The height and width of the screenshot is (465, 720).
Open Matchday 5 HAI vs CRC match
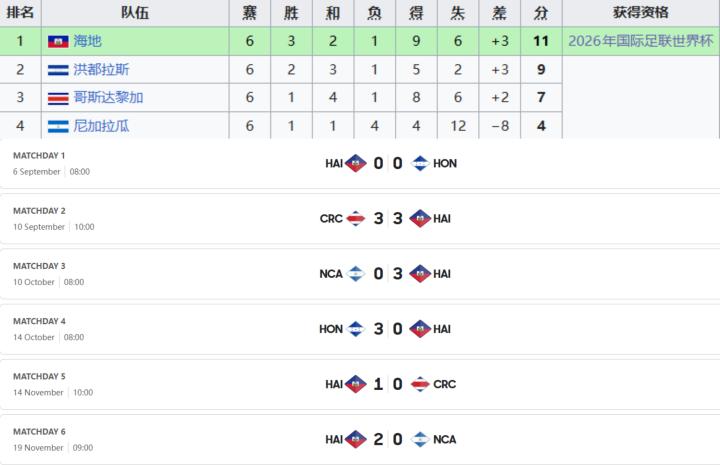360,384
